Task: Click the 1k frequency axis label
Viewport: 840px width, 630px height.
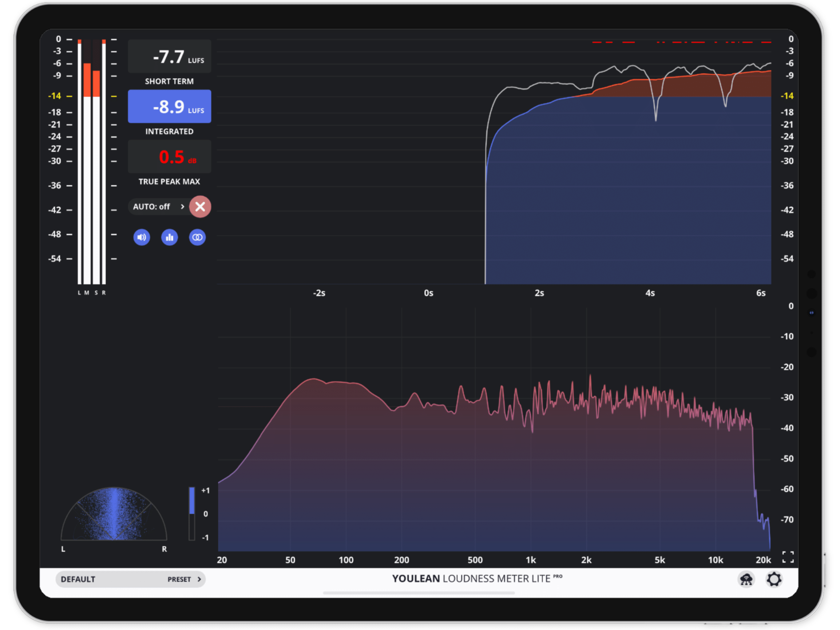Action: (x=530, y=560)
